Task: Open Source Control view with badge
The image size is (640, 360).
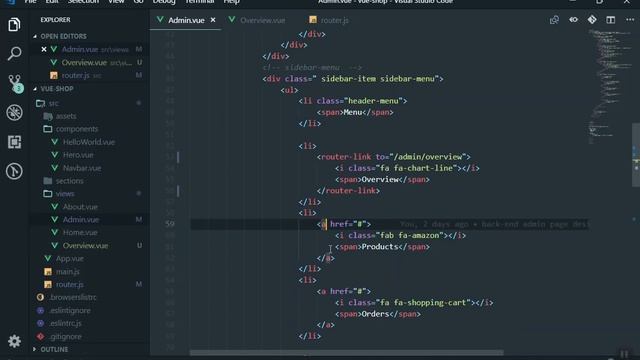Action: (15, 83)
